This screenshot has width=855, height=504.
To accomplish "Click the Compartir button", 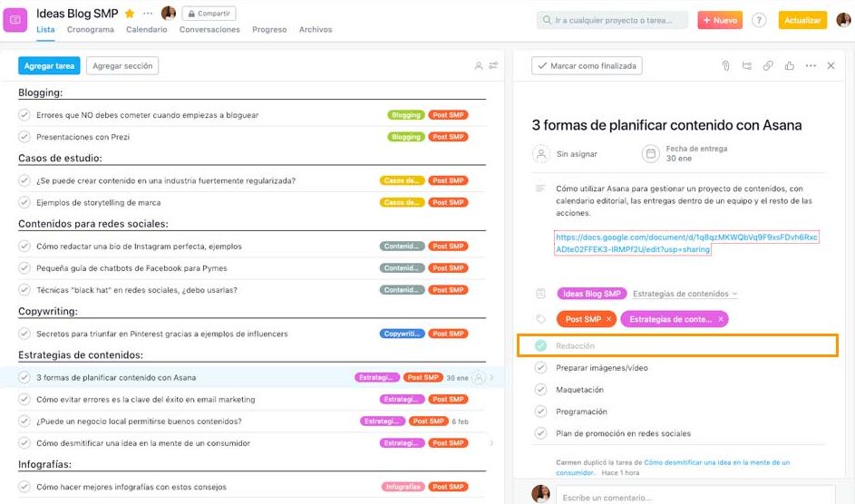I will pos(209,13).
